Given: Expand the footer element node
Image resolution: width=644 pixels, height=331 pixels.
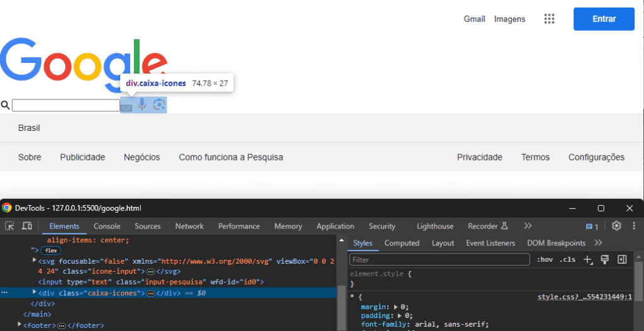Looking at the screenshot, I should point(19,325).
